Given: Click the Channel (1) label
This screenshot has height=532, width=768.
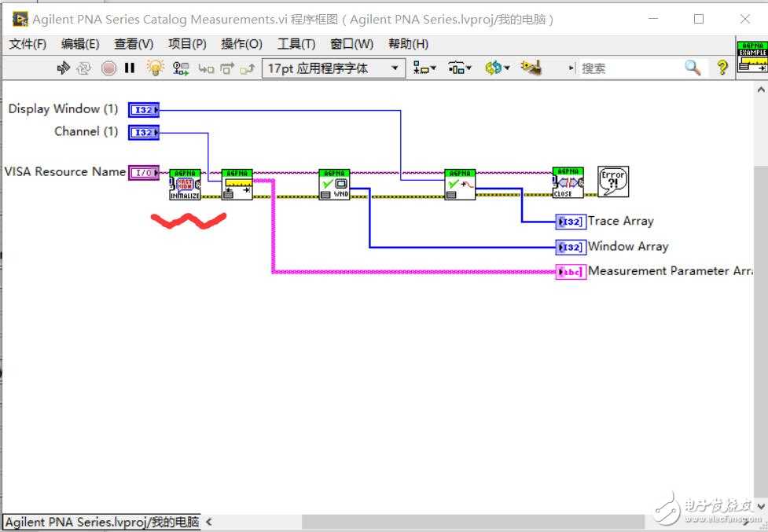Looking at the screenshot, I should [x=86, y=131].
